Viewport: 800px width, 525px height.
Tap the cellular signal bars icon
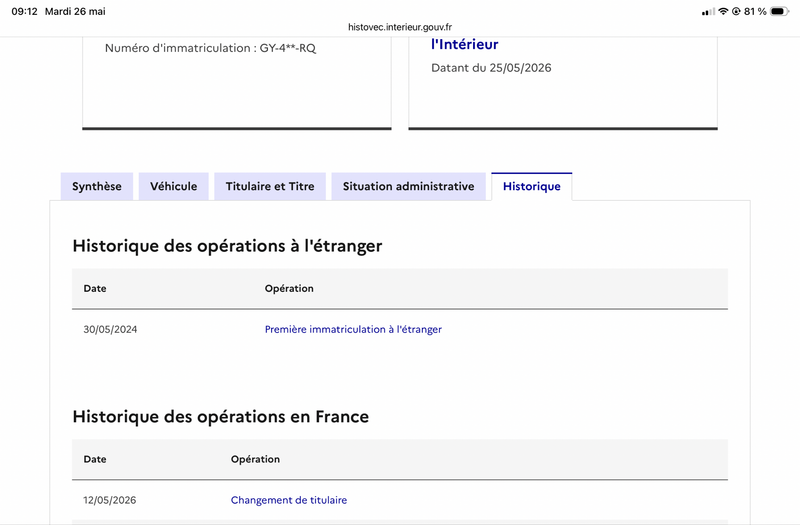tap(708, 12)
